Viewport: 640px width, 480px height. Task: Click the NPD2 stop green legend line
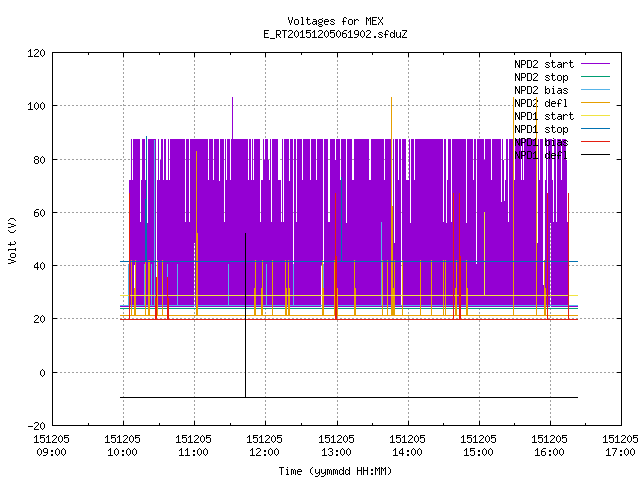595,77
